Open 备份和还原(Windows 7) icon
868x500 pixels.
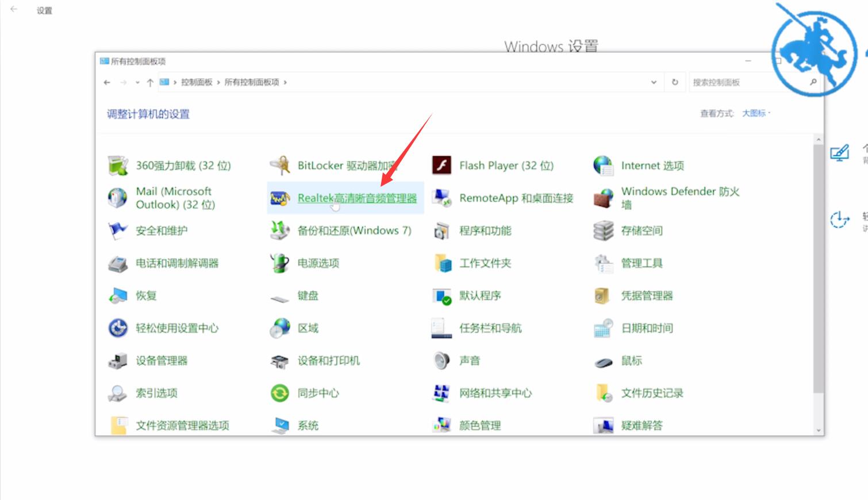[280, 230]
